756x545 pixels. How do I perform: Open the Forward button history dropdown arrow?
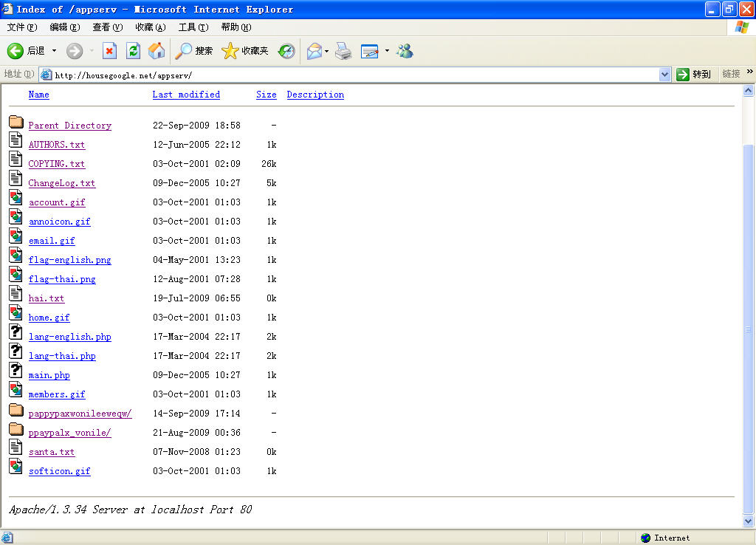coord(92,51)
